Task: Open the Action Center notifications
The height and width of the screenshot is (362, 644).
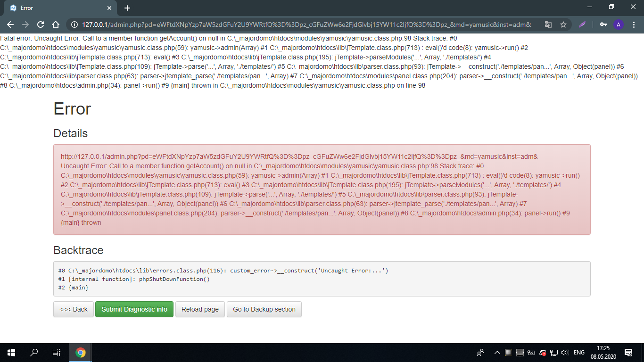Action: [628, 352]
